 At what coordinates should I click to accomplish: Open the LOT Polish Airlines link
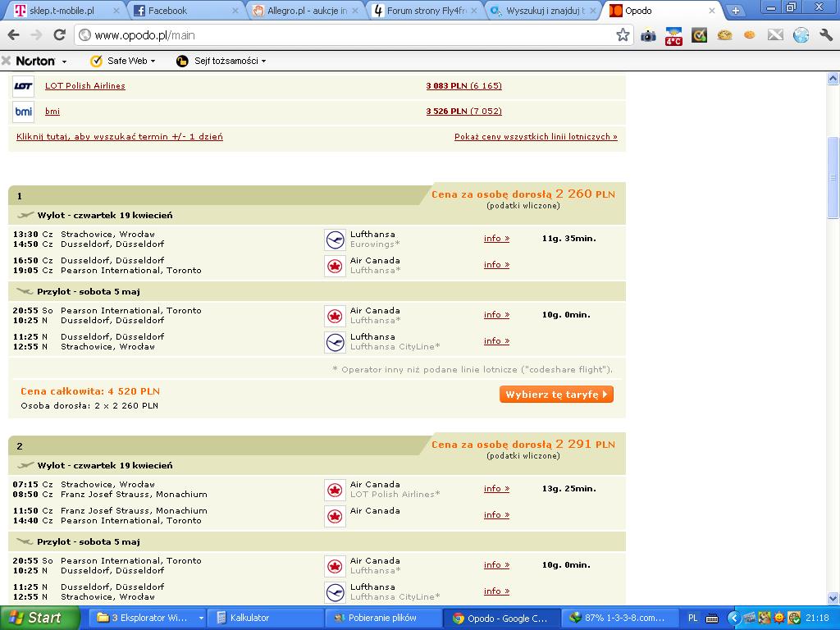click(85, 85)
